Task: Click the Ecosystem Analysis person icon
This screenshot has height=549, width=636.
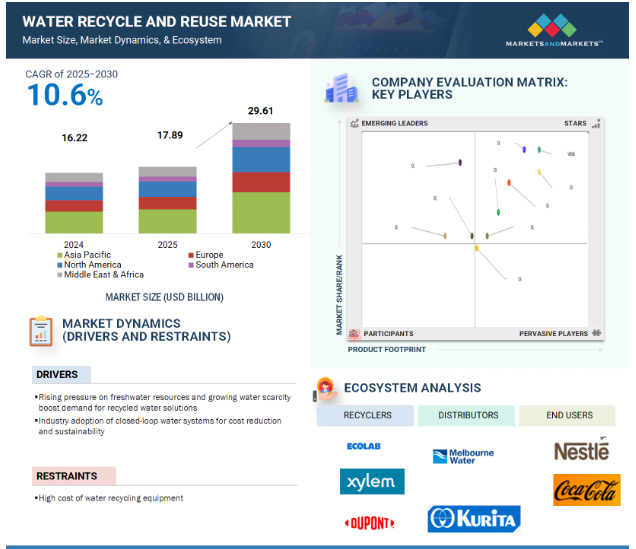Action: (325, 389)
